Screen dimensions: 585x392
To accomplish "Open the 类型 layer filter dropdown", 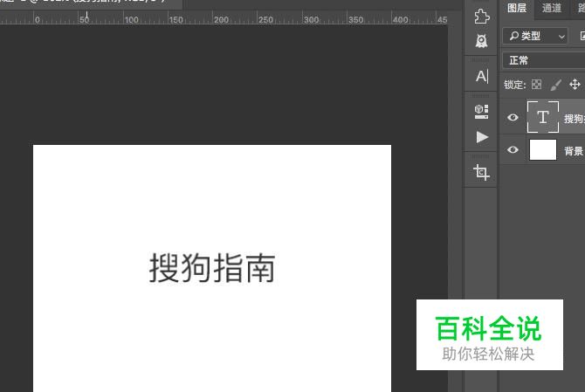I will coord(535,36).
